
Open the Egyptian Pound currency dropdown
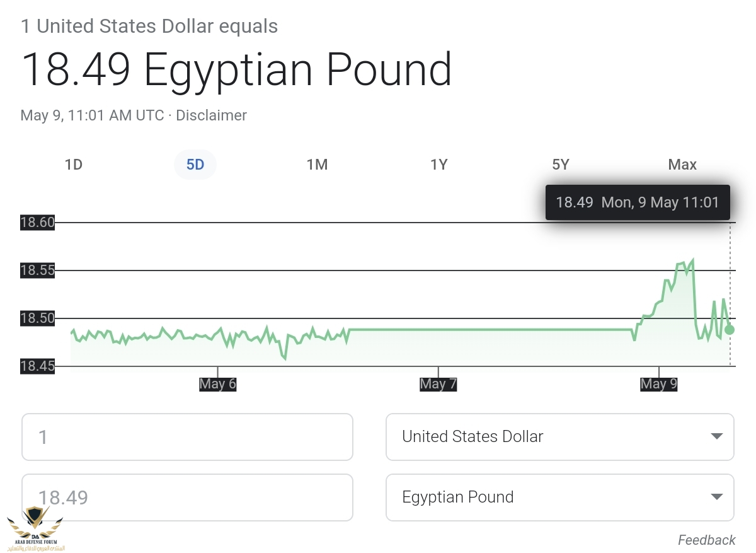coord(559,497)
